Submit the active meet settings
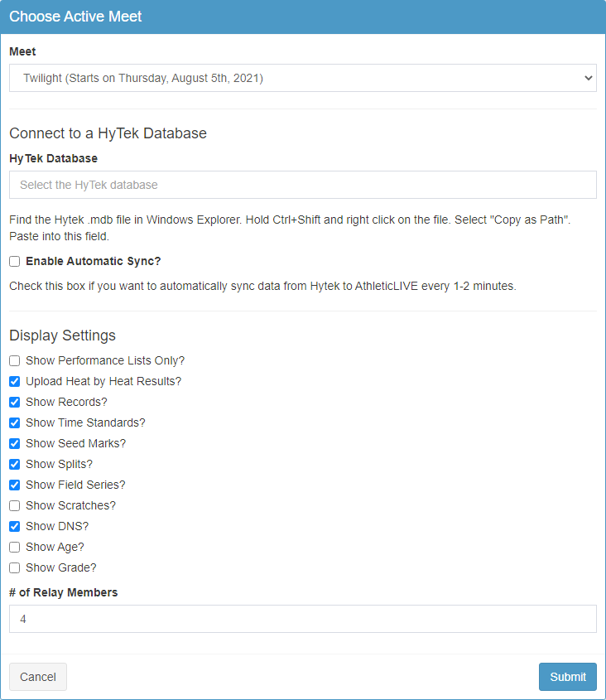The image size is (606, 700). (568, 677)
